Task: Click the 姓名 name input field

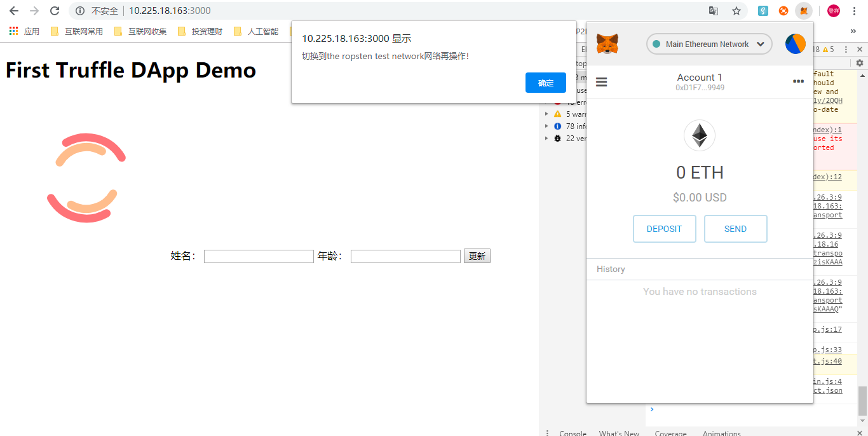Action: 259,256
